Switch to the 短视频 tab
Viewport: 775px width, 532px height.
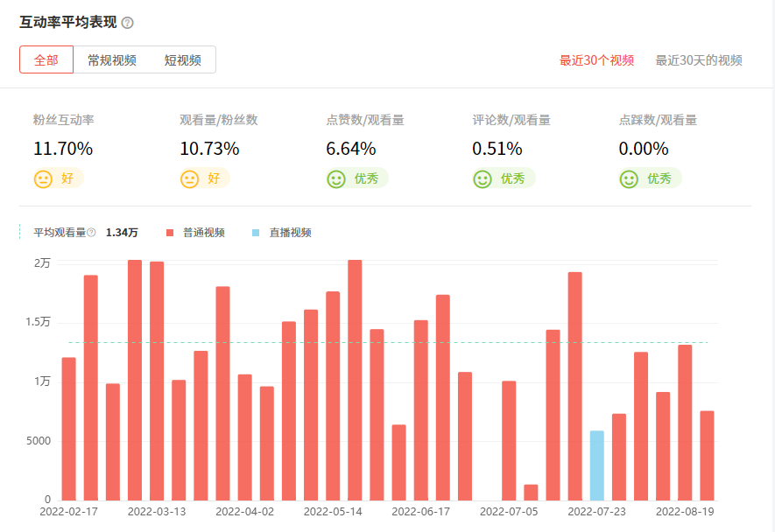pyautogui.click(x=182, y=60)
